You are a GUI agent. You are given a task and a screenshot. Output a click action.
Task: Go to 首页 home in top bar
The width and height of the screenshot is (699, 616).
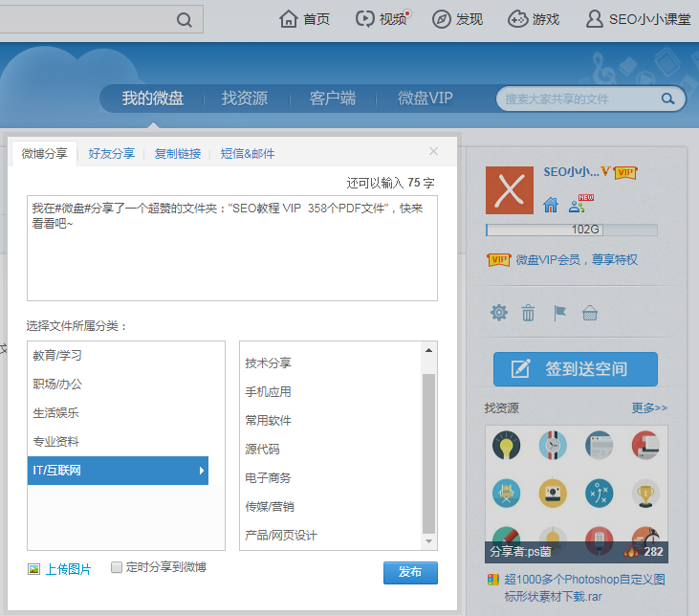point(304,19)
